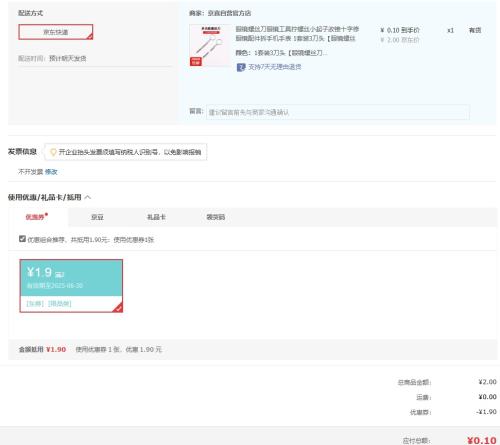Toggle the ¥1.9 coupon card
500x445 pixels.
71,286
